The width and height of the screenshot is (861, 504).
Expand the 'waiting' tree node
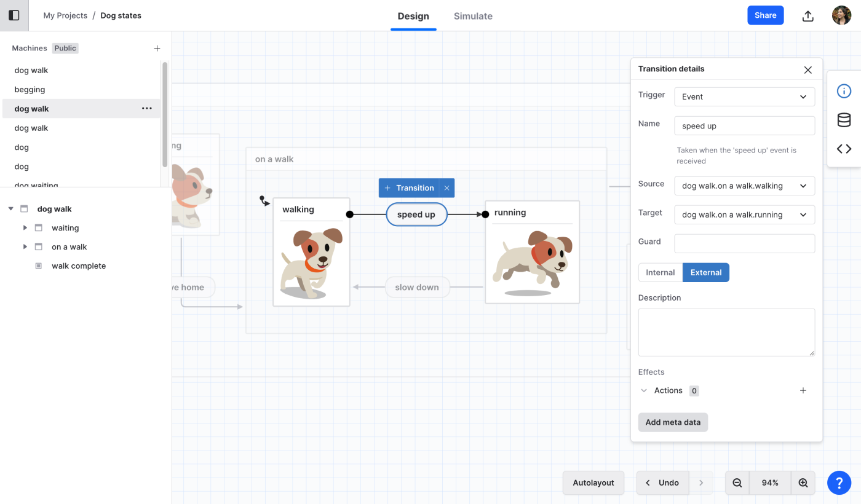click(x=25, y=228)
